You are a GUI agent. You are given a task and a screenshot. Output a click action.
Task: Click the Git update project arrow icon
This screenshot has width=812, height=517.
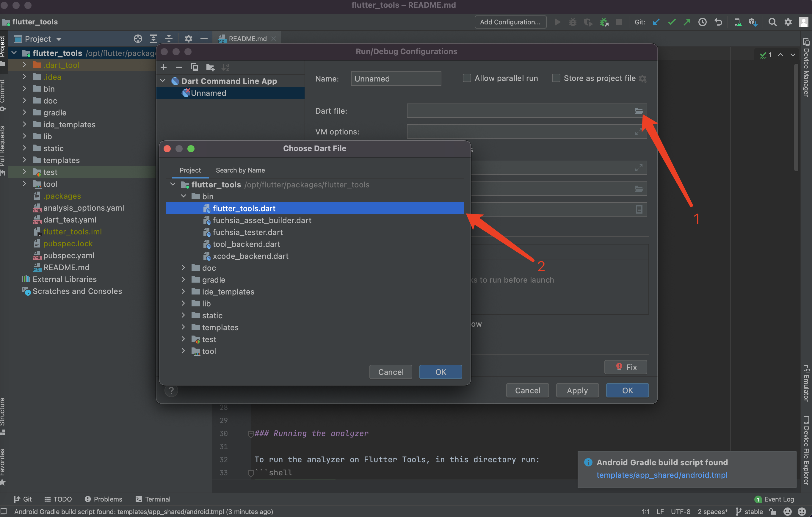656,22
